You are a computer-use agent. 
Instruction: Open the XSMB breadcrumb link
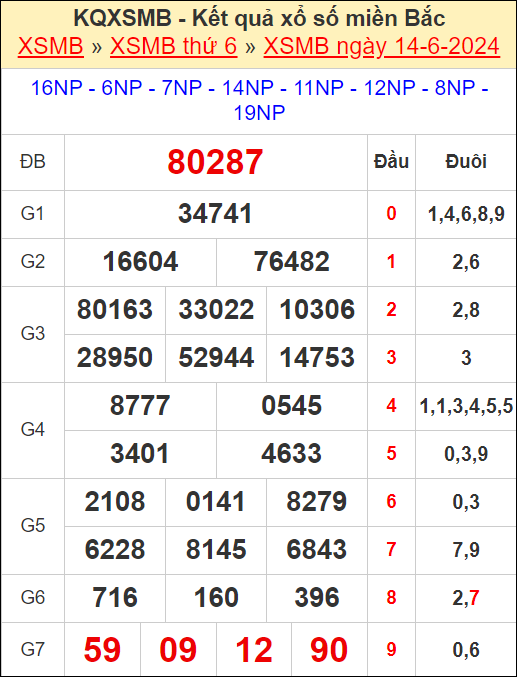(x=51, y=46)
